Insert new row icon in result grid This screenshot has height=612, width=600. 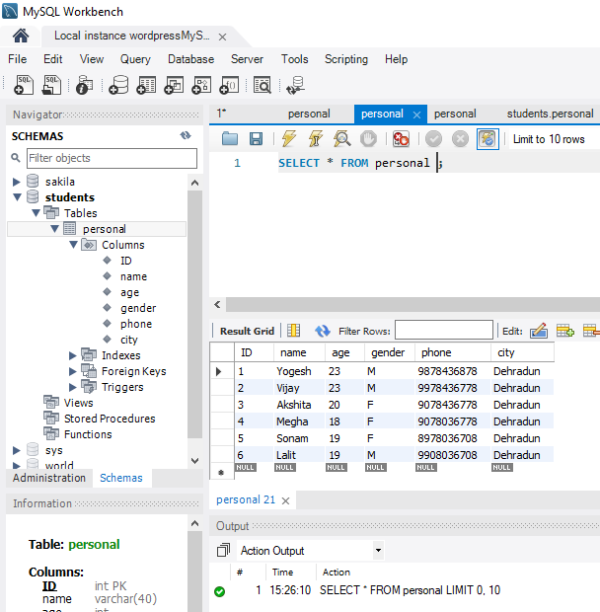(565, 331)
